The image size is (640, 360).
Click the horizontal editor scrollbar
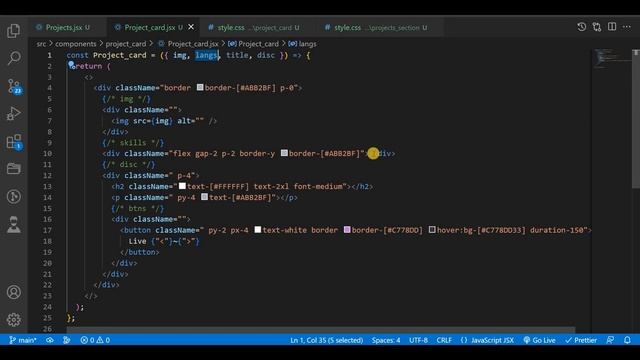321,330
